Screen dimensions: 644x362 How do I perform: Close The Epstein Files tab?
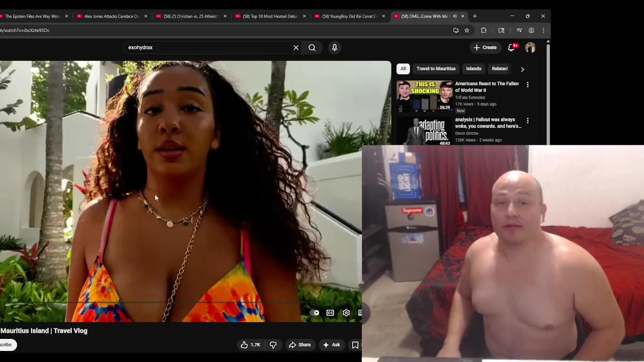(x=66, y=16)
